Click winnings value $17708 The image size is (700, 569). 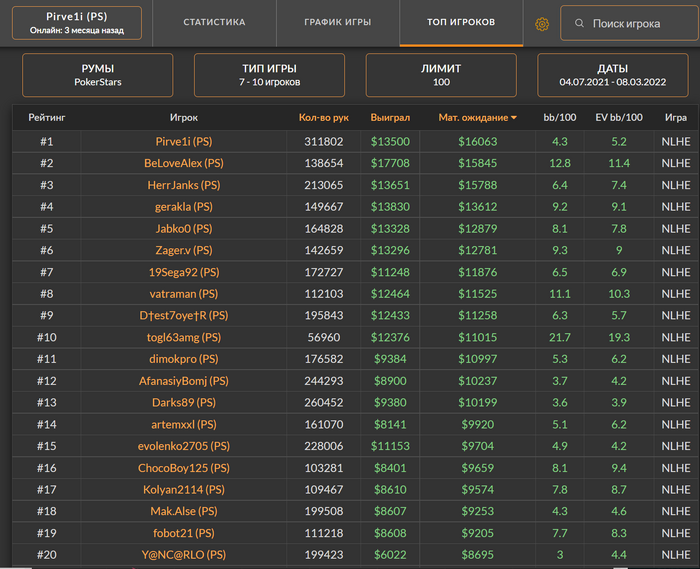pos(390,163)
